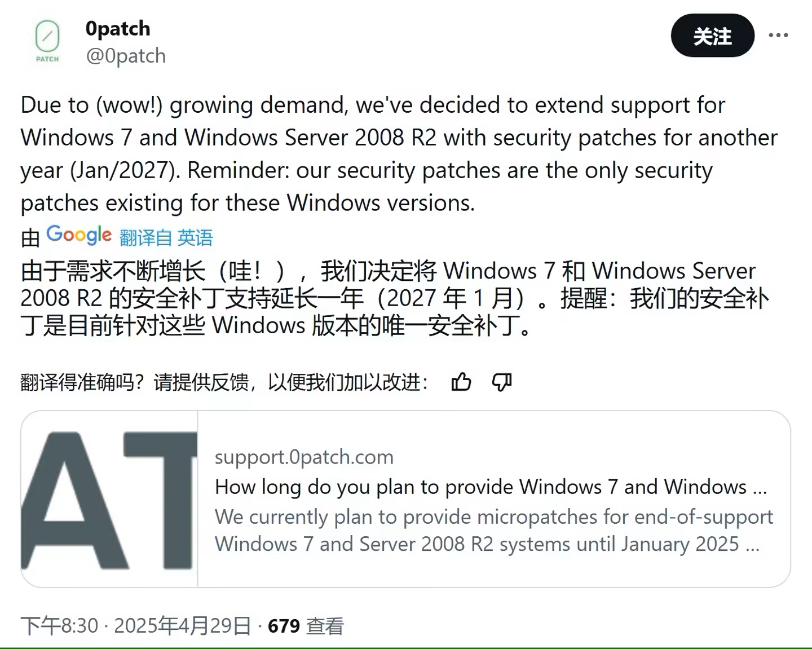Click the Chinese translated tweet text
This screenshot has height=649, width=812.
pyautogui.click(x=395, y=298)
